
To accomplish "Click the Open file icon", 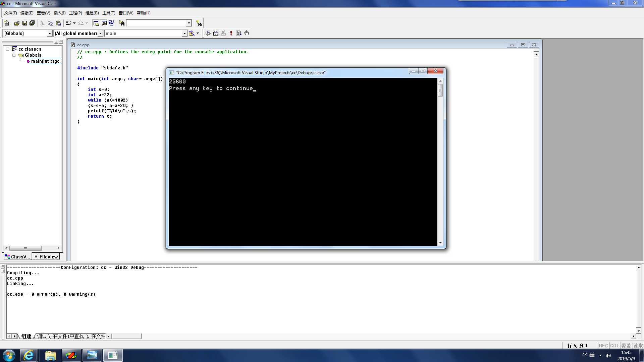I will (x=17, y=23).
